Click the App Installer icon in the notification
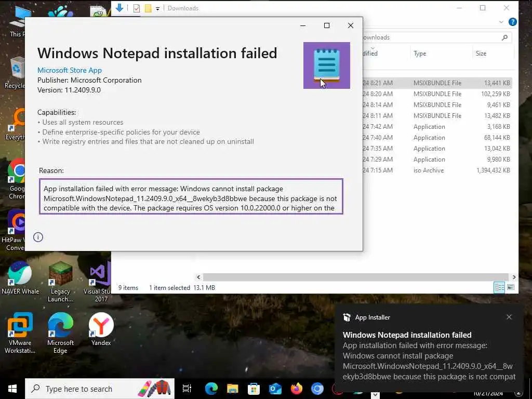This screenshot has width=532, height=399. click(x=347, y=317)
